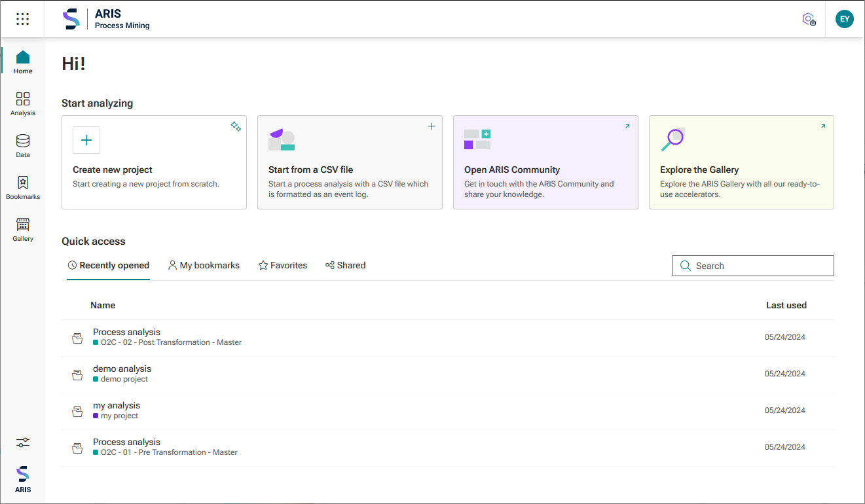The image size is (865, 504).
Task: Open the app launcher grid icon
Action: coord(22,19)
